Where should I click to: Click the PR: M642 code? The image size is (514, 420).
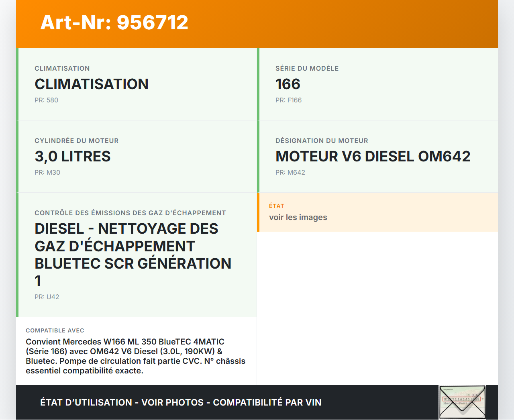click(290, 173)
